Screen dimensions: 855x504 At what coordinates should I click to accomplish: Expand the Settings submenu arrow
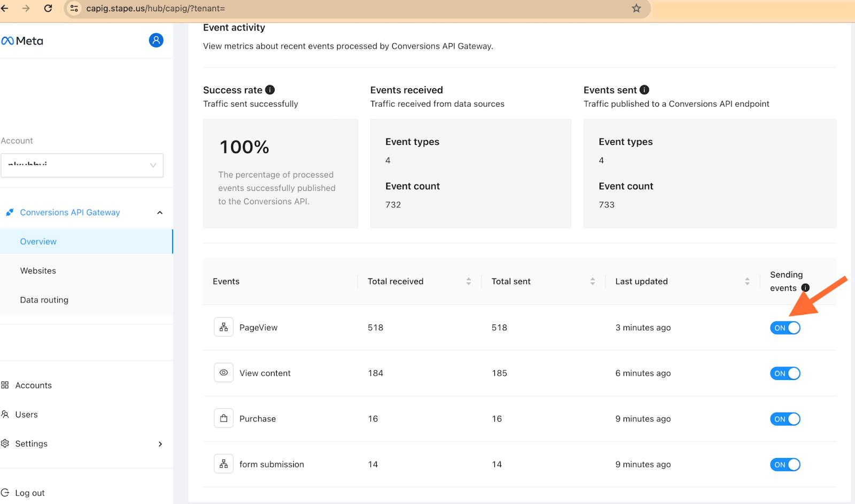point(160,444)
